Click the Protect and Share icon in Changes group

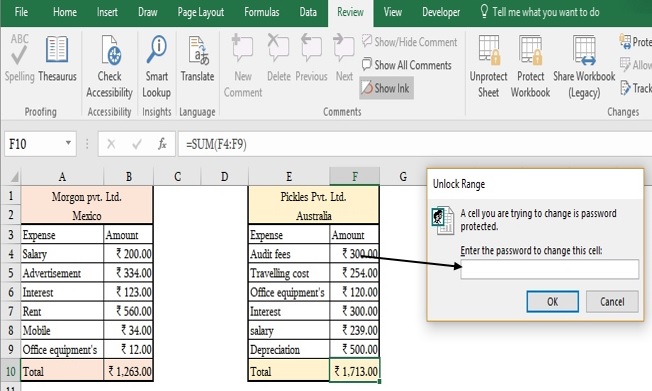point(625,41)
